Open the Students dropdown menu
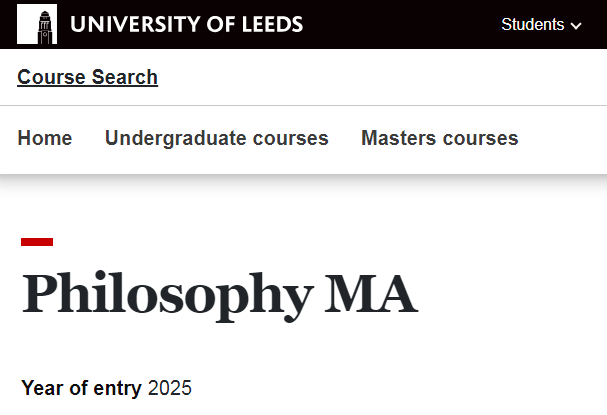 point(541,24)
